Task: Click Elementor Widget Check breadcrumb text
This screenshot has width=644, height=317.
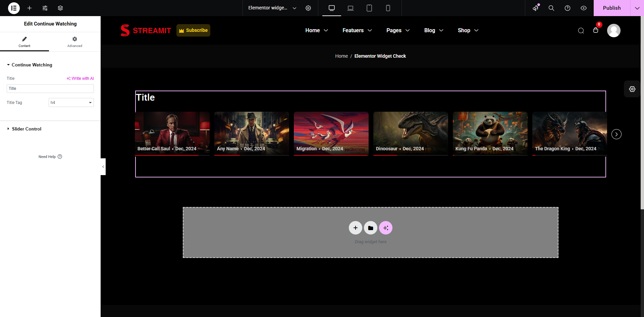Action: tap(380, 56)
